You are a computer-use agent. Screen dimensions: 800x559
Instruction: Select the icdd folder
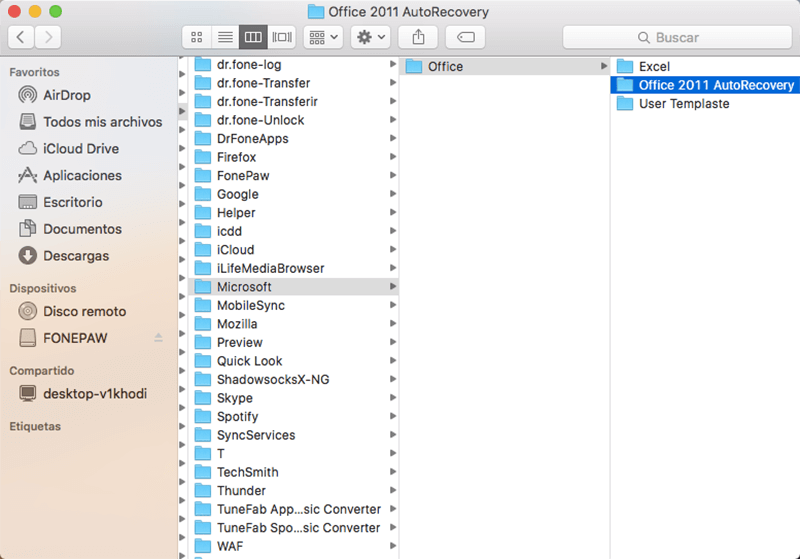293,231
